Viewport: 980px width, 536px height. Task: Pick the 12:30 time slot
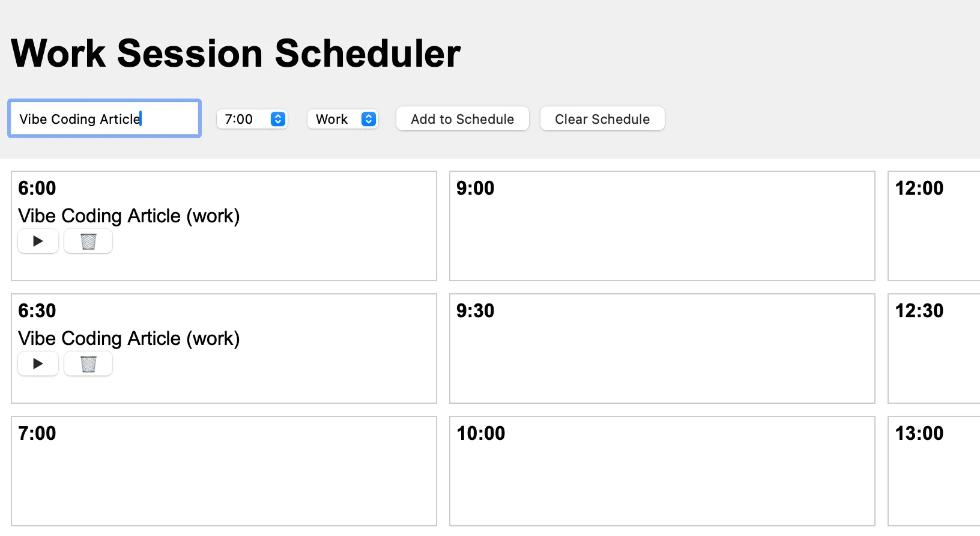pyautogui.click(x=933, y=349)
